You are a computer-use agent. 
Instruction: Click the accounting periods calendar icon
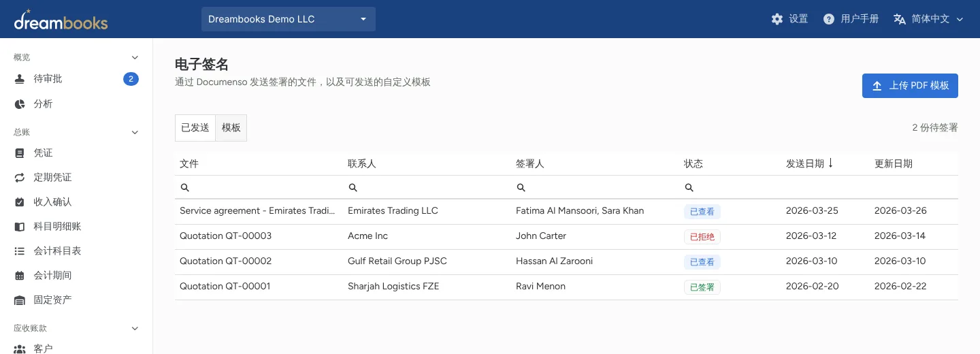(20, 276)
